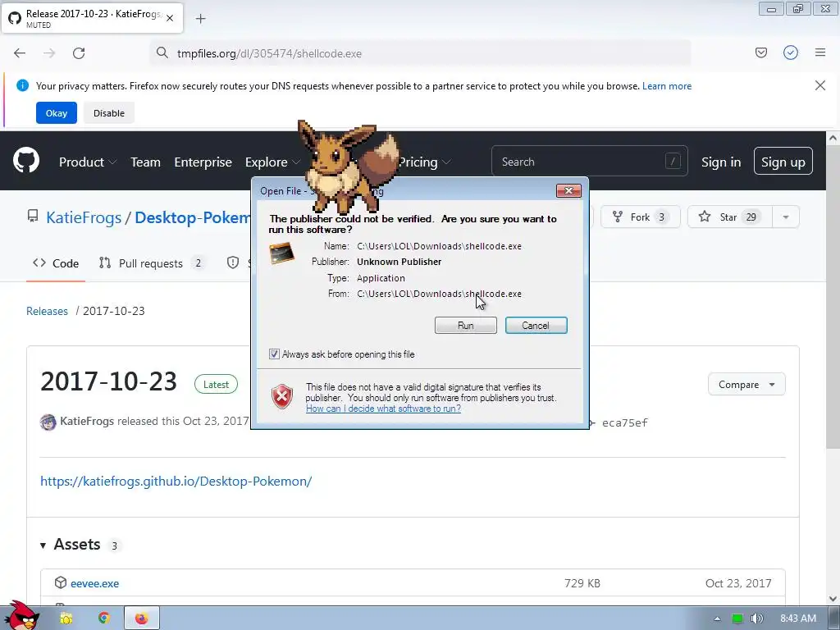
Task: Click the blue info icon in notification
Action: (x=22, y=85)
